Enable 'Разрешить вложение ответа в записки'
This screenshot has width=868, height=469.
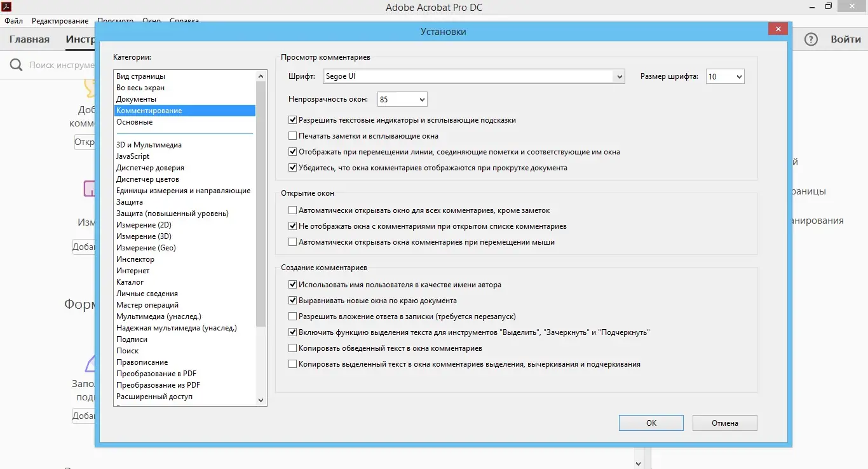click(293, 316)
